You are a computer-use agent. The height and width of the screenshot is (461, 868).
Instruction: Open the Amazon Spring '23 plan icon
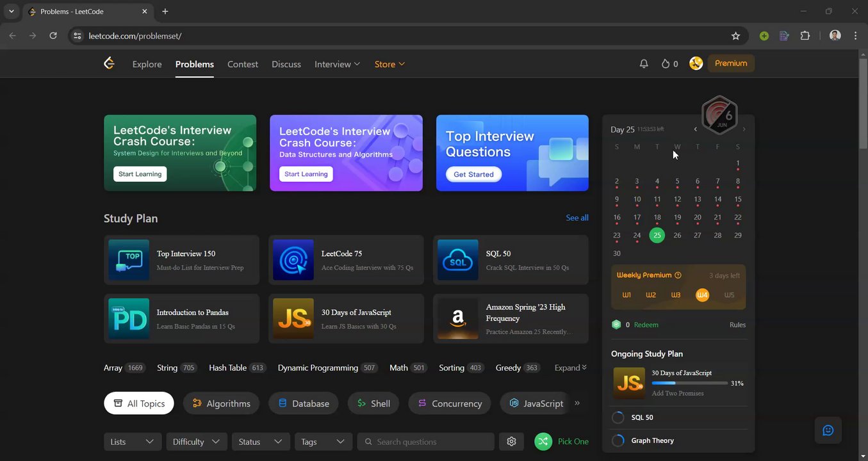(x=458, y=318)
